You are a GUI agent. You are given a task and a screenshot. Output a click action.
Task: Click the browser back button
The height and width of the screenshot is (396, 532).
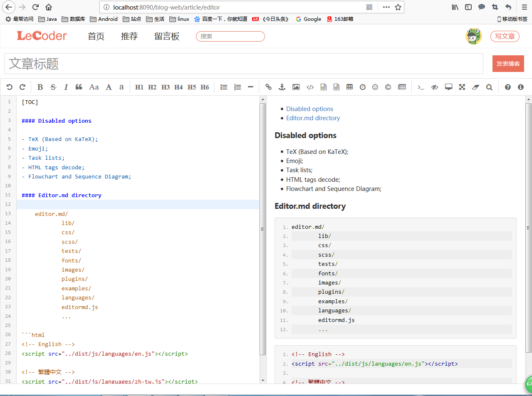pyautogui.click(x=9, y=7)
